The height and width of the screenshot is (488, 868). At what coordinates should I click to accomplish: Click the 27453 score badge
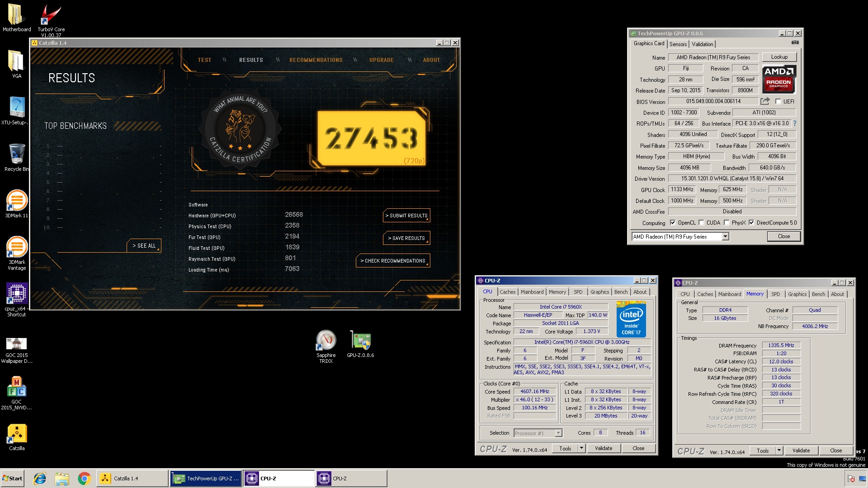tap(372, 138)
